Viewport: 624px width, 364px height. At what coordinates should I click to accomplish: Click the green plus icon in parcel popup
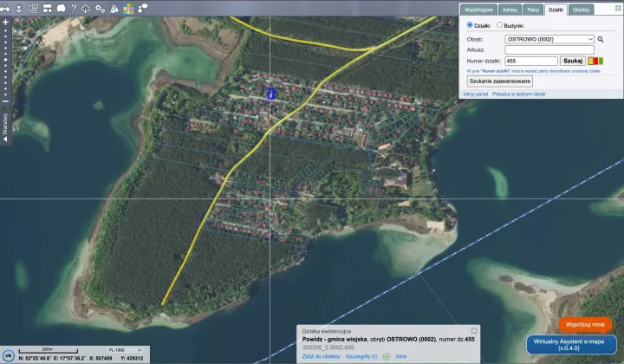(x=386, y=356)
